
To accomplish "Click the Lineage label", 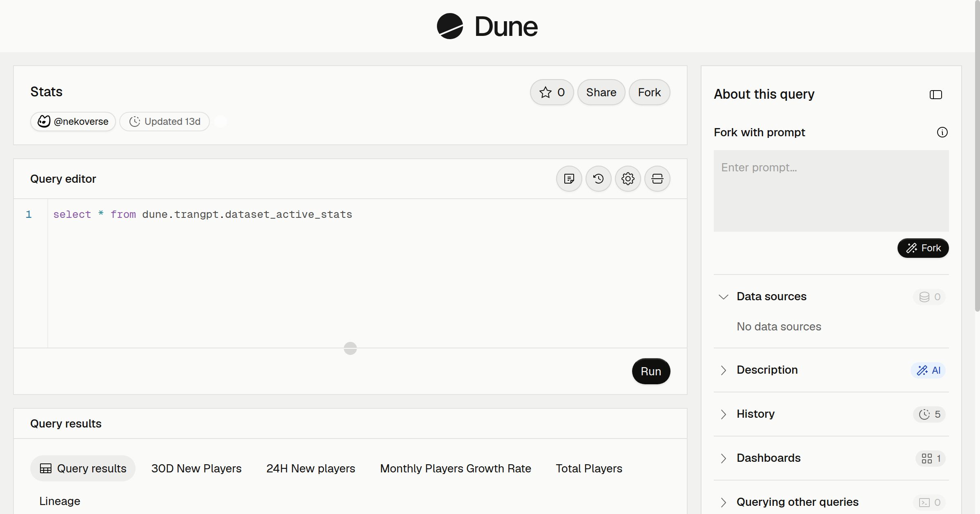I will coord(60,501).
